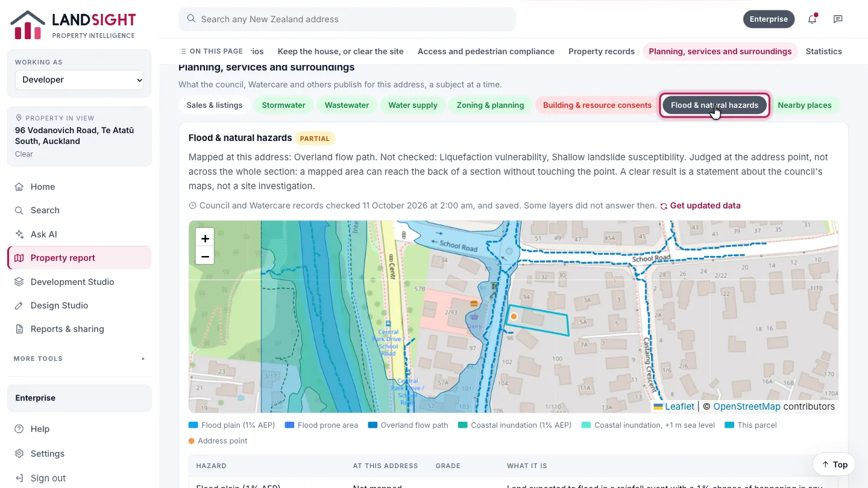Click the Help question mark icon
This screenshot has height=488, width=868.
click(19, 429)
